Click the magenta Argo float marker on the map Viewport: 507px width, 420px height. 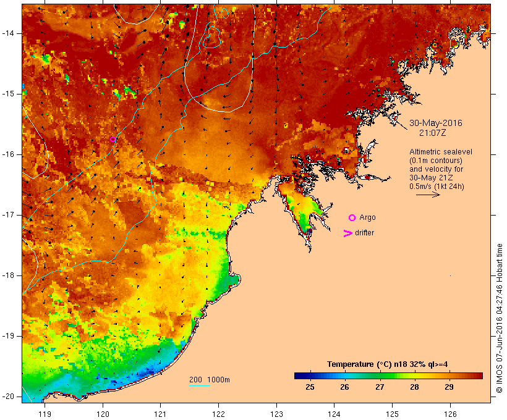click(x=113, y=139)
